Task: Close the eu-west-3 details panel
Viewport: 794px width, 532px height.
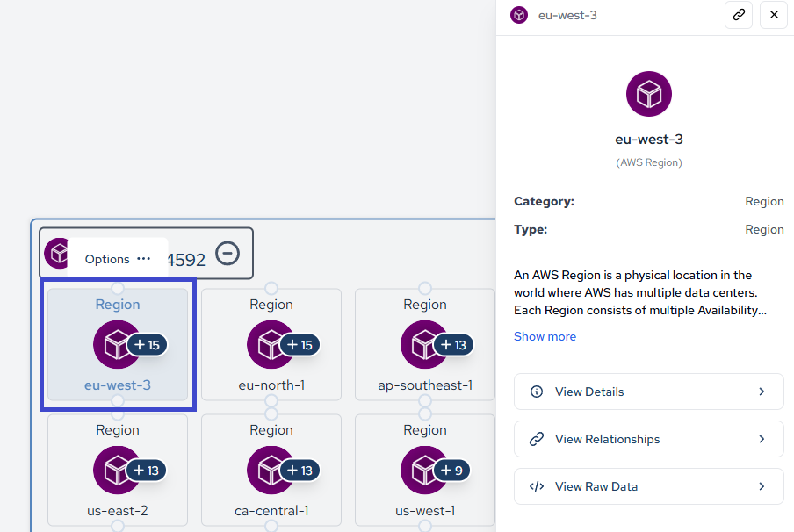Action: click(x=774, y=15)
